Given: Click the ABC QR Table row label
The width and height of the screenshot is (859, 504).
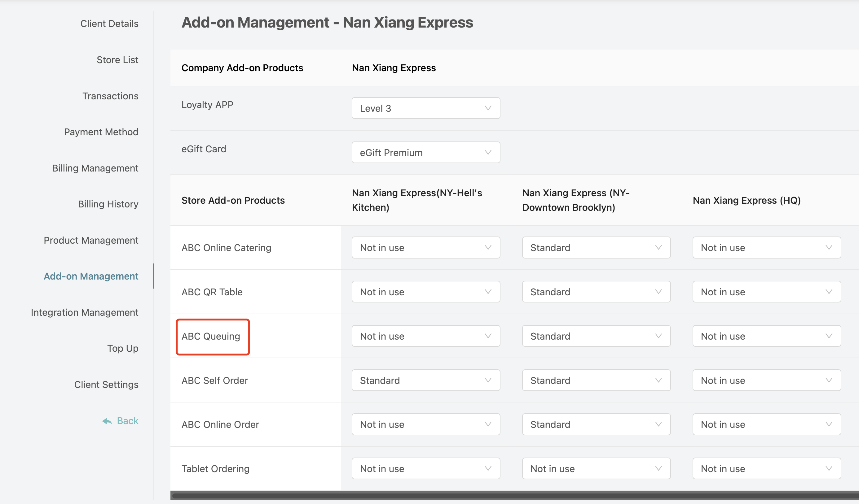Looking at the screenshot, I should pos(212,292).
